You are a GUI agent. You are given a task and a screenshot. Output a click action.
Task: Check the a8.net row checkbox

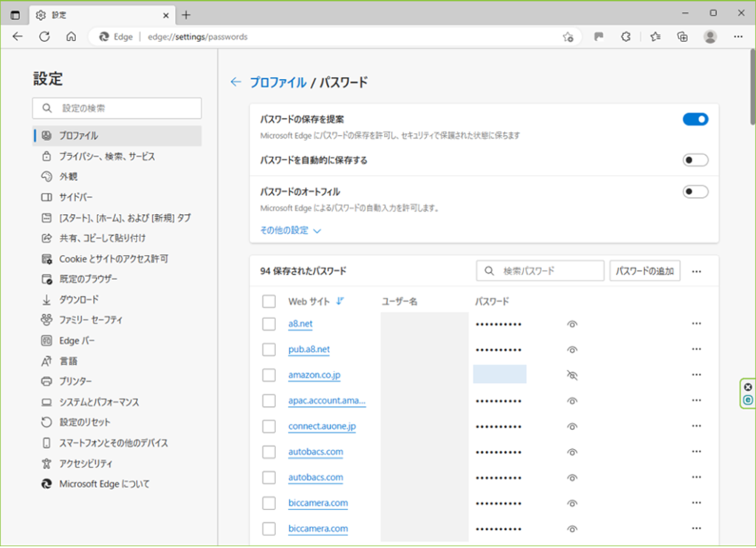point(269,324)
